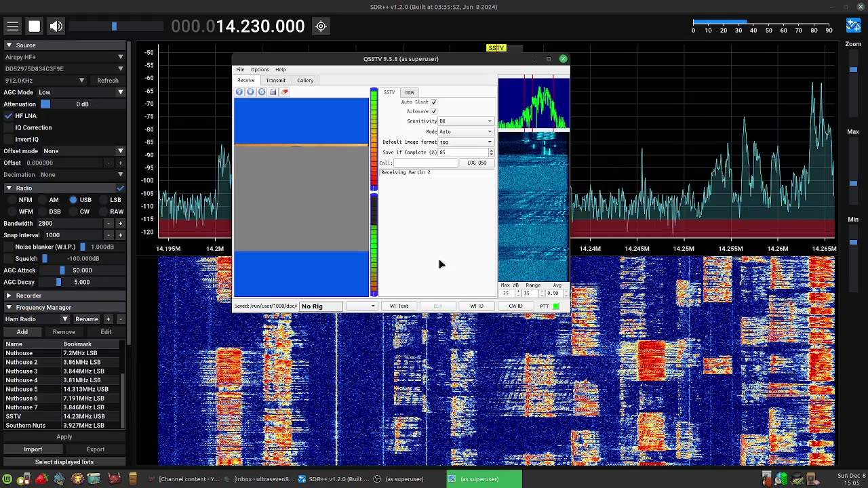Enable IQ Correction

coord(9,127)
